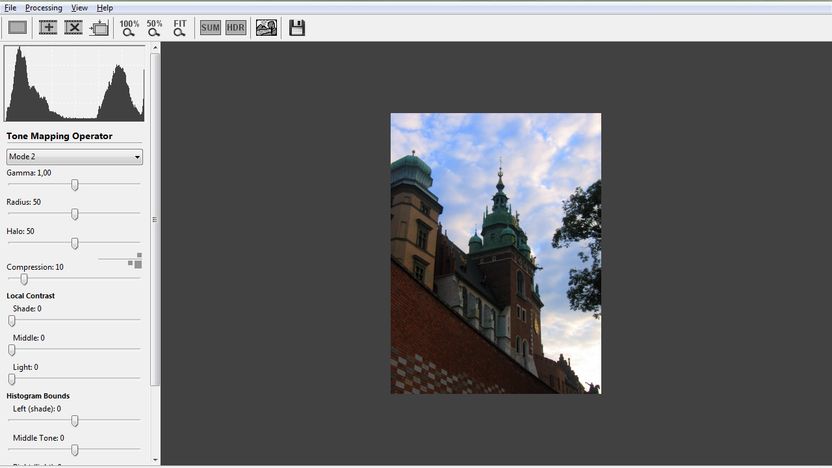Click the Left (shade) histogram bounds slider

(75, 421)
